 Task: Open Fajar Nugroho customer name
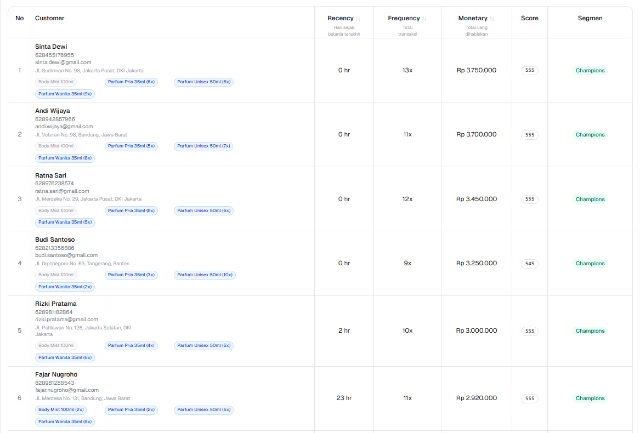click(56, 375)
